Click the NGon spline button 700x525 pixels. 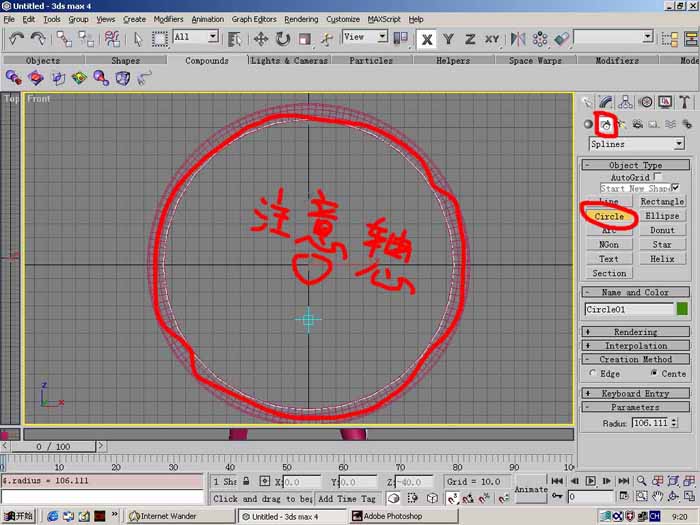(x=609, y=244)
